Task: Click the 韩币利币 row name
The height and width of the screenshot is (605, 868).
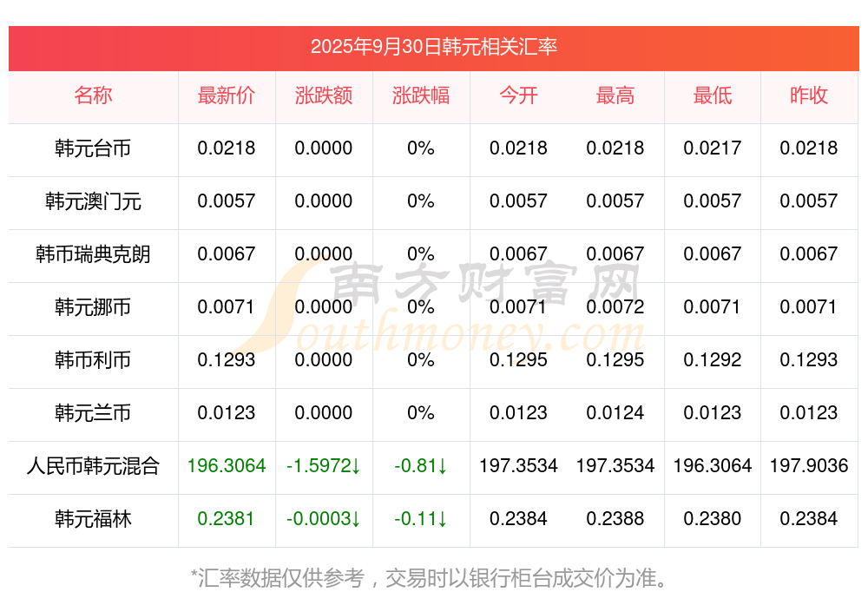Action: 93,360
